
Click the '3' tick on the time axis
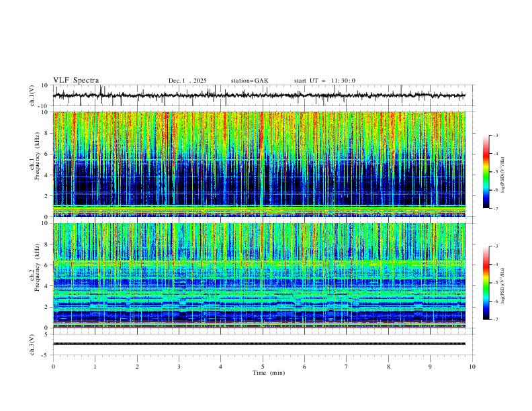(179, 367)
